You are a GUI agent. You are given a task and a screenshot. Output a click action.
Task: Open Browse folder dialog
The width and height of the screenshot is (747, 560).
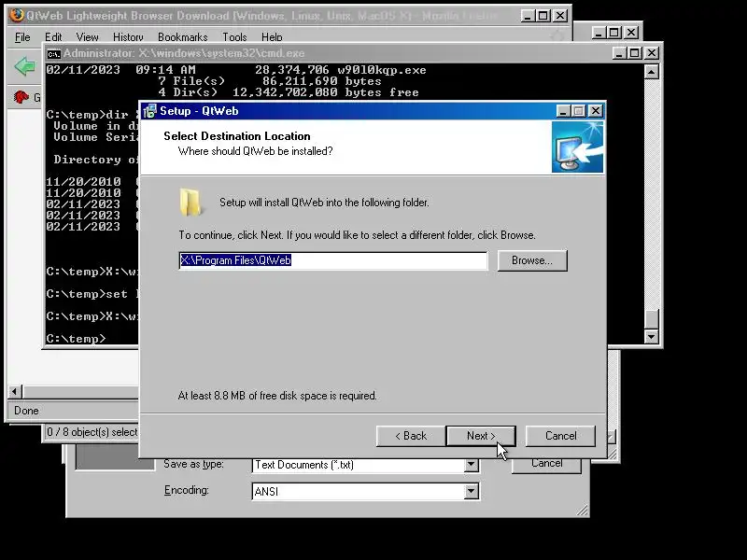point(532,260)
